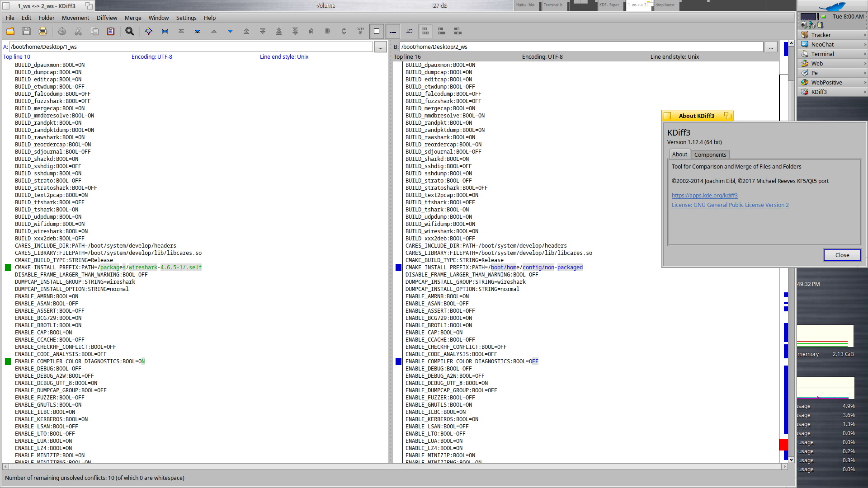Switch to Components tab in About dialog
Viewport: 868px width, 488px height.
pos(710,155)
